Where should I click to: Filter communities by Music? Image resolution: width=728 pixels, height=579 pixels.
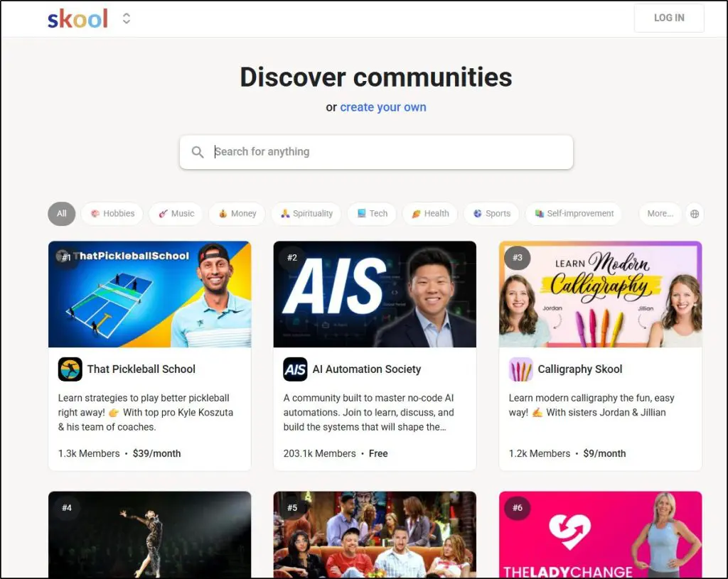(x=176, y=214)
